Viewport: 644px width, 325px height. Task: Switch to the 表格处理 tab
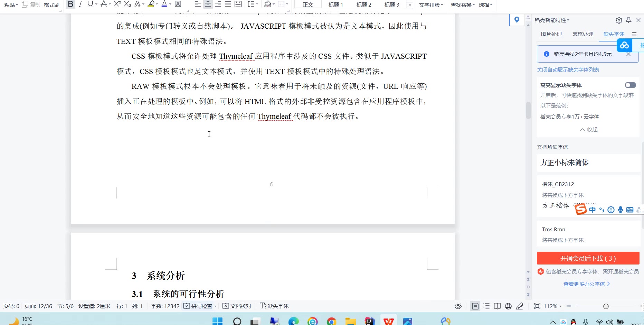tap(583, 34)
